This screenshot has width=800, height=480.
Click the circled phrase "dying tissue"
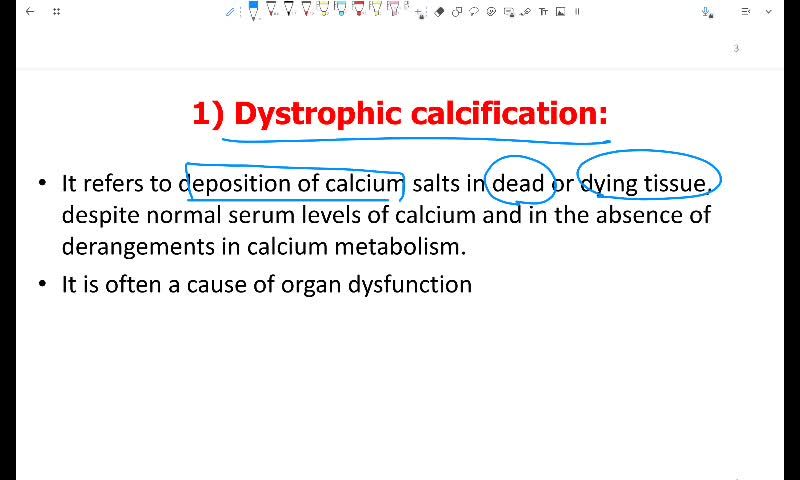(643, 184)
